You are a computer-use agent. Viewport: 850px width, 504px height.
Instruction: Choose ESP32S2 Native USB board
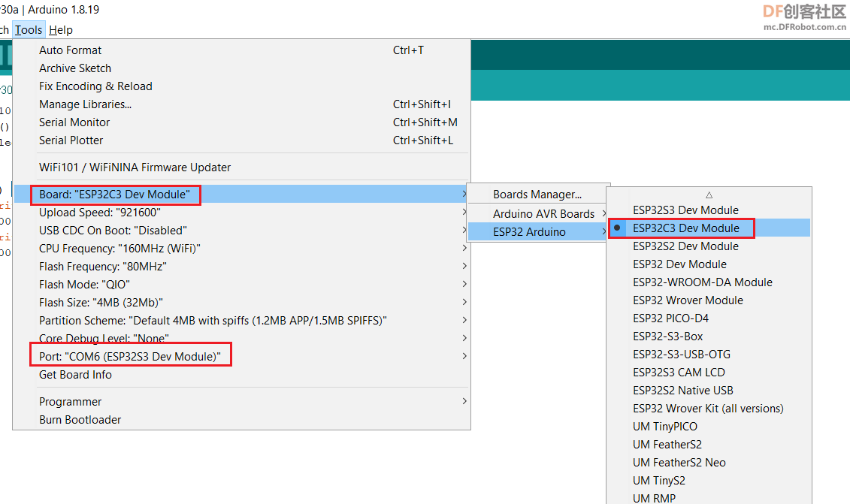tap(709, 390)
